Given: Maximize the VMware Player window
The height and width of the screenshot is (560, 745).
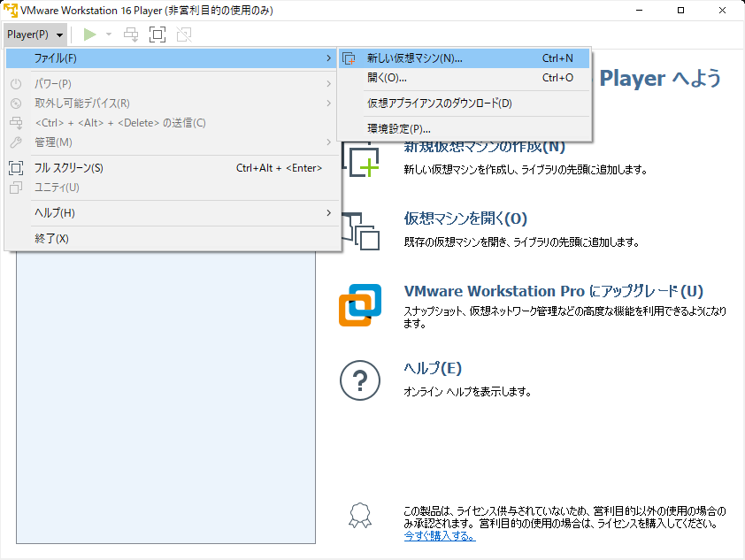Looking at the screenshot, I should coord(680,10).
